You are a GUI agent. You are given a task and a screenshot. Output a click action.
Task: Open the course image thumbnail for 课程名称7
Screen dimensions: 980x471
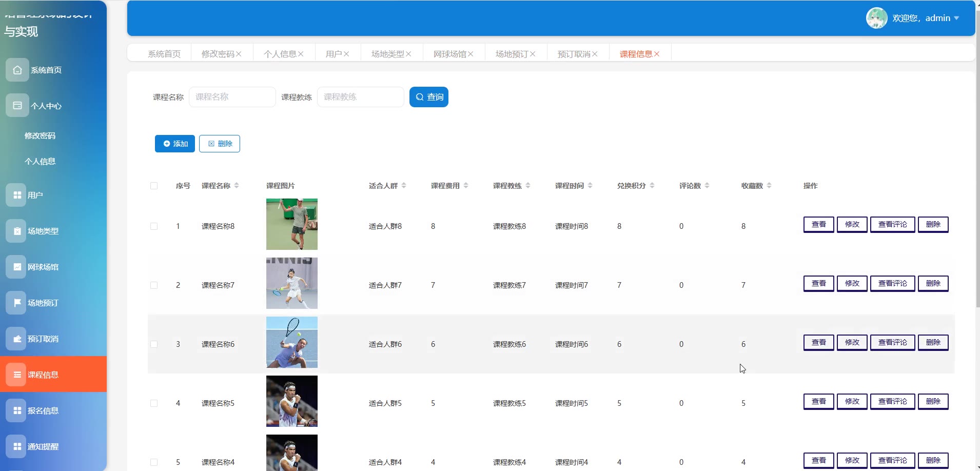click(x=291, y=283)
